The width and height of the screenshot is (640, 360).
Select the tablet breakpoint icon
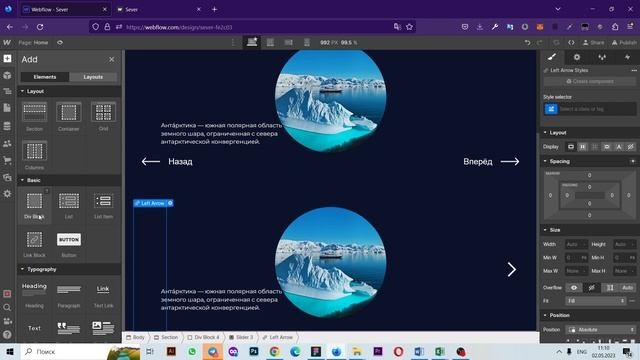[270, 42]
